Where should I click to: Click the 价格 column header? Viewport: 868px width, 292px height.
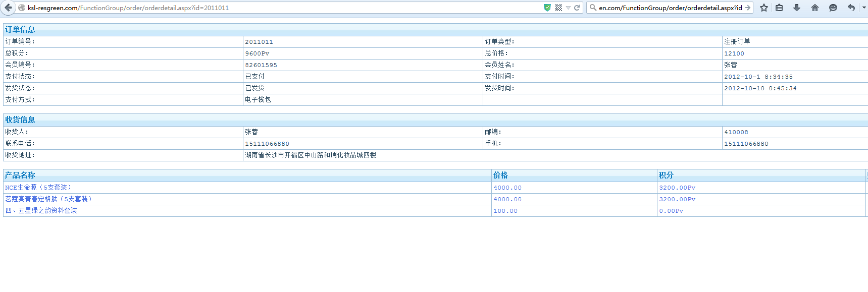coord(501,176)
